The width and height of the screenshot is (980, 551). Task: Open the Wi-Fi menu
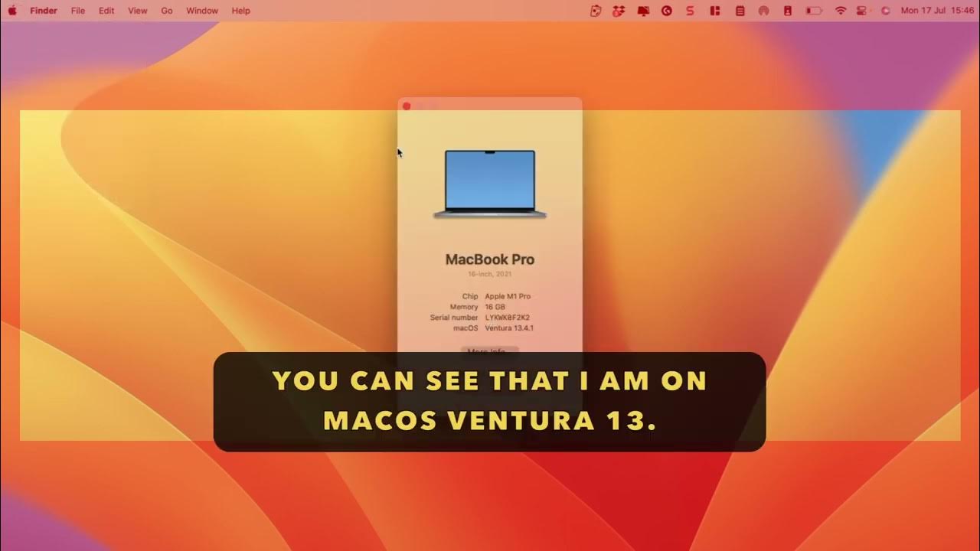click(841, 11)
